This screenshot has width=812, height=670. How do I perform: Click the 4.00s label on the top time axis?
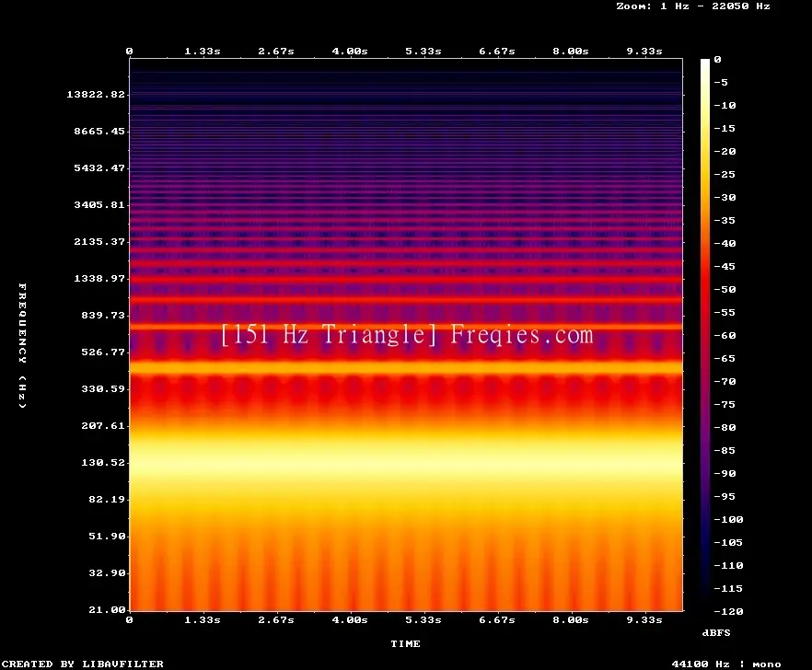(x=350, y=52)
